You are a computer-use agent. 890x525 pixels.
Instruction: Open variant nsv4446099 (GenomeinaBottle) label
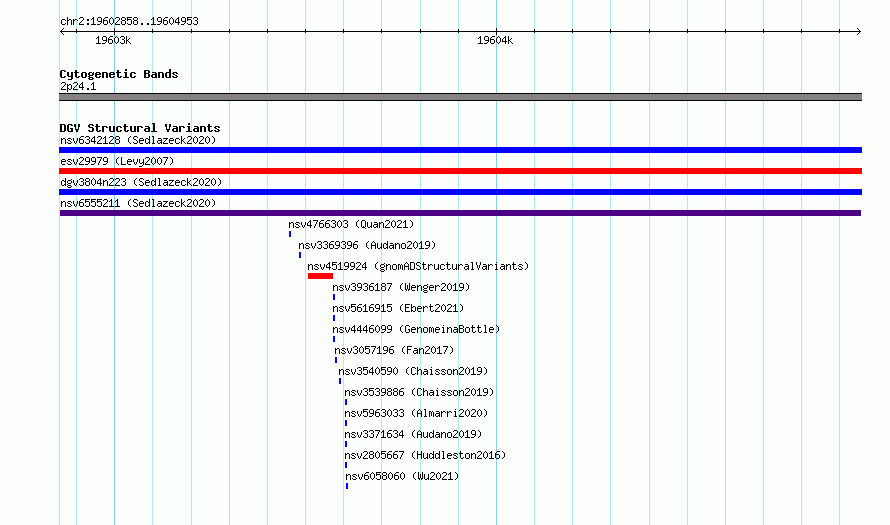pos(416,329)
